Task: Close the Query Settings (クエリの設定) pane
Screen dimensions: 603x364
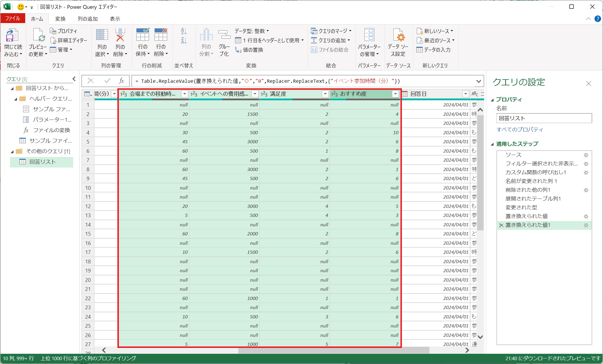Action: click(x=589, y=84)
